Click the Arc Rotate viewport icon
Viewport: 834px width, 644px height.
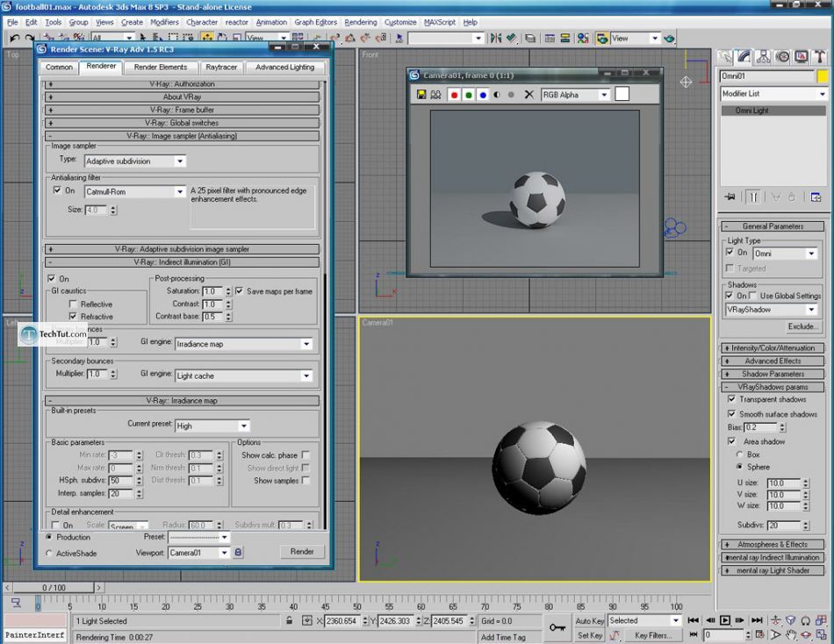(806, 634)
